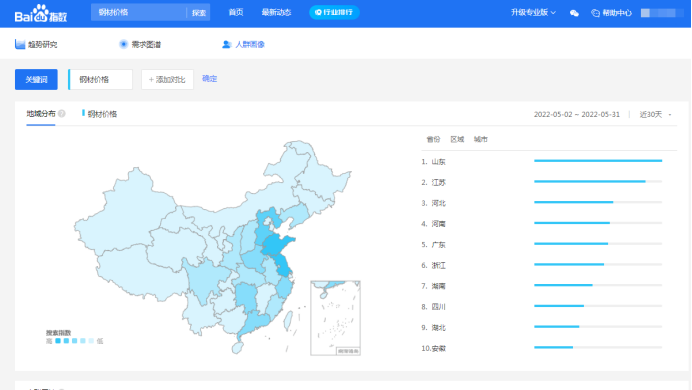Open the 近30天 date range dropdown
Image resolution: width=692 pixels, height=390 pixels.
pos(655,114)
